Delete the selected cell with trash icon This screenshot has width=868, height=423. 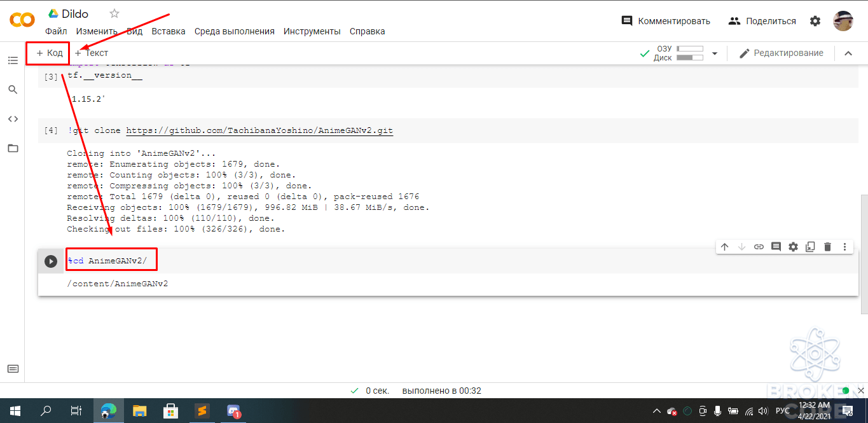(x=827, y=247)
